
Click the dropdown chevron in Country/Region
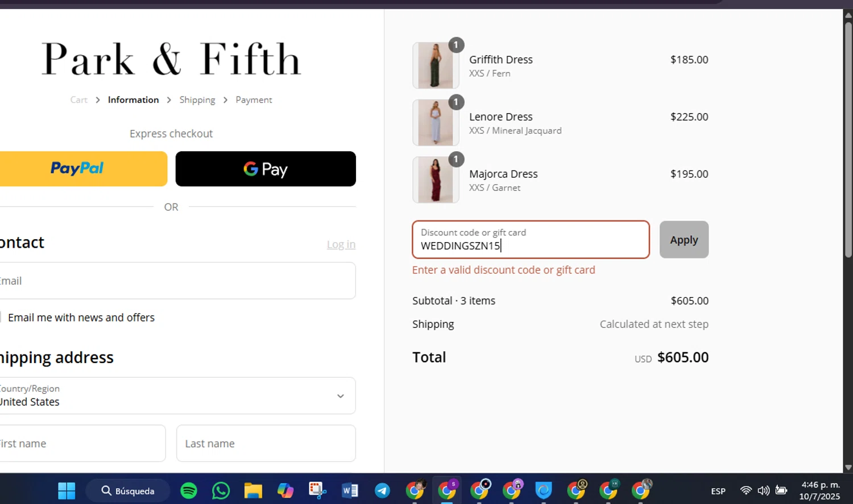coord(340,396)
